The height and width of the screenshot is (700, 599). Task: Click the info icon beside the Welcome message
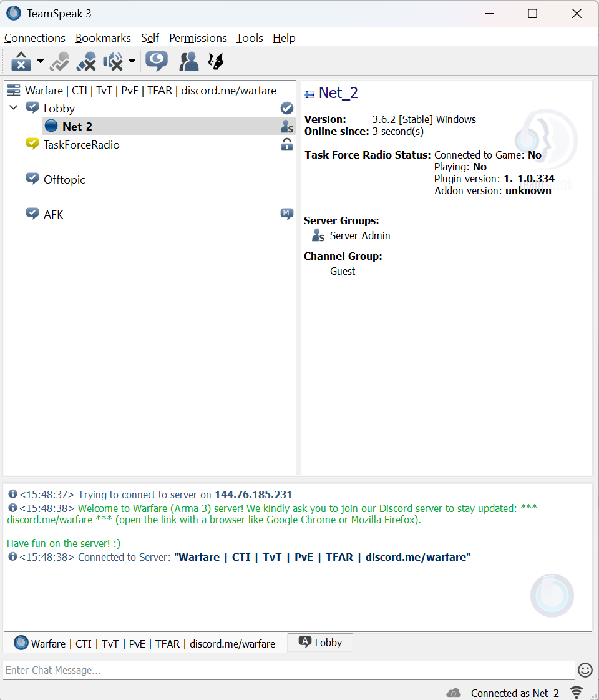click(12, 508)
